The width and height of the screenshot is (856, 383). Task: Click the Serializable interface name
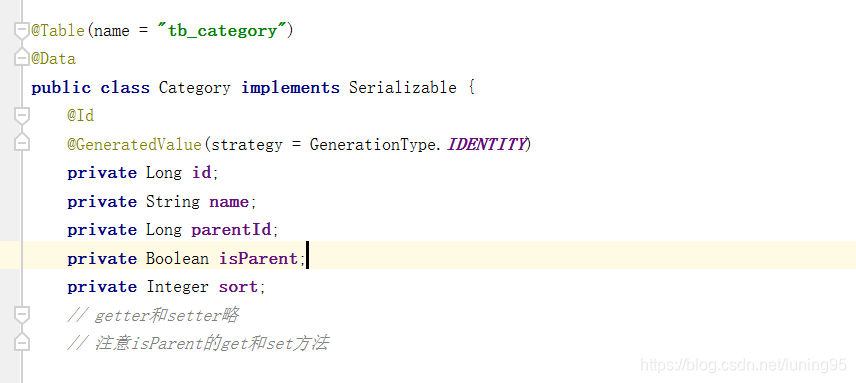[x=403, y=88]
